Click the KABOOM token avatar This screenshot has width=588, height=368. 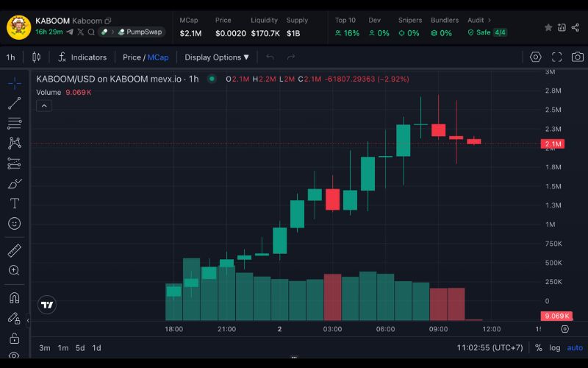coord(19,27)
